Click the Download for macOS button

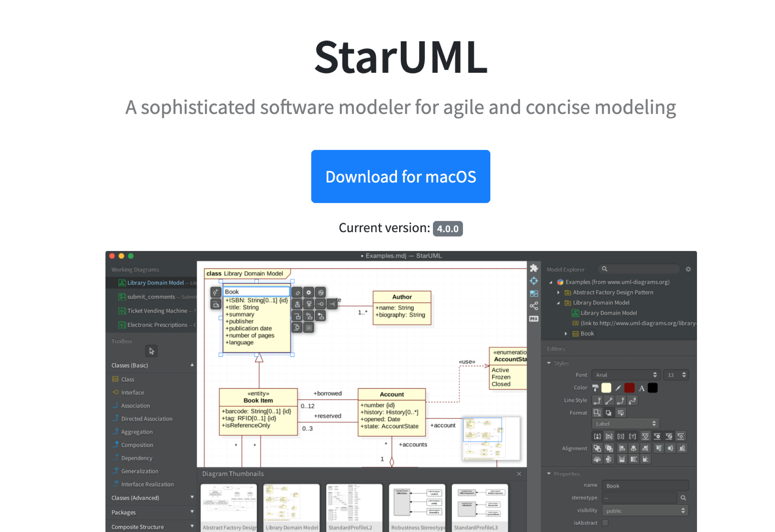[400, 177]
